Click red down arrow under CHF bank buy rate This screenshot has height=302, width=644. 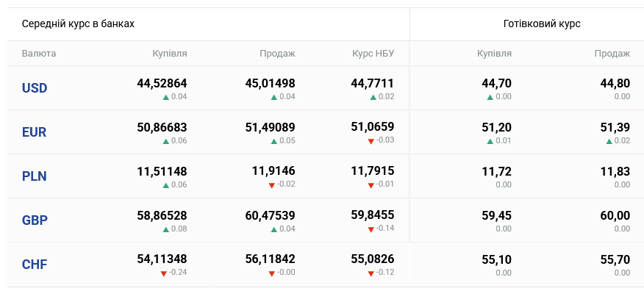pyautogui.click(x=163, y=273)
